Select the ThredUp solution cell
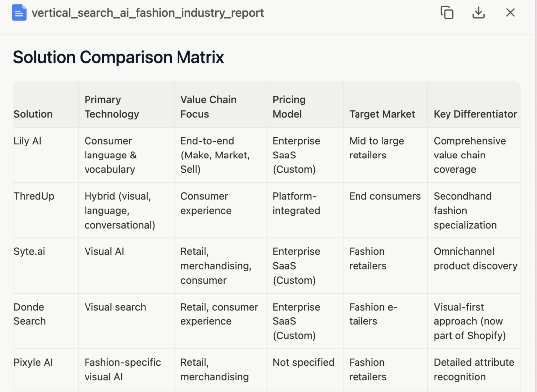537x392 pixels. (34, 196)
